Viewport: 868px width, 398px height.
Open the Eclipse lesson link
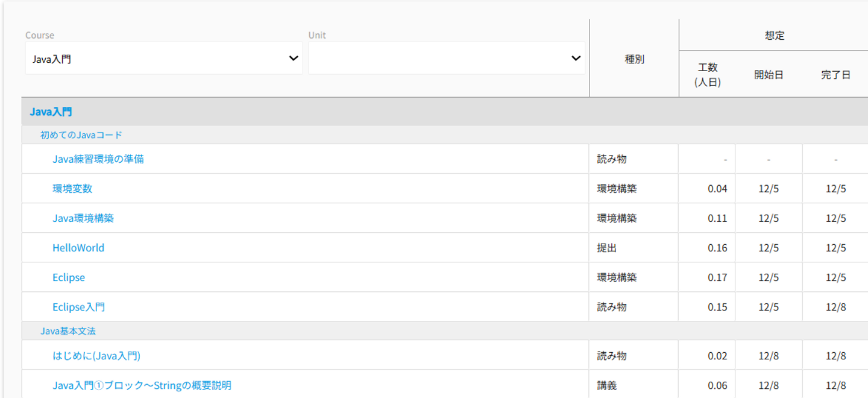tap(69, 277)
